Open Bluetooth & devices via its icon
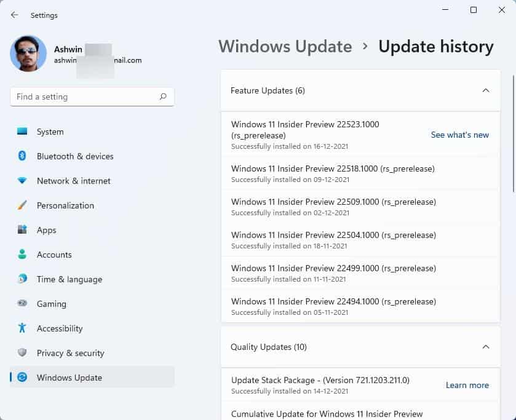 pyautogui.click(x=22, y=156)
